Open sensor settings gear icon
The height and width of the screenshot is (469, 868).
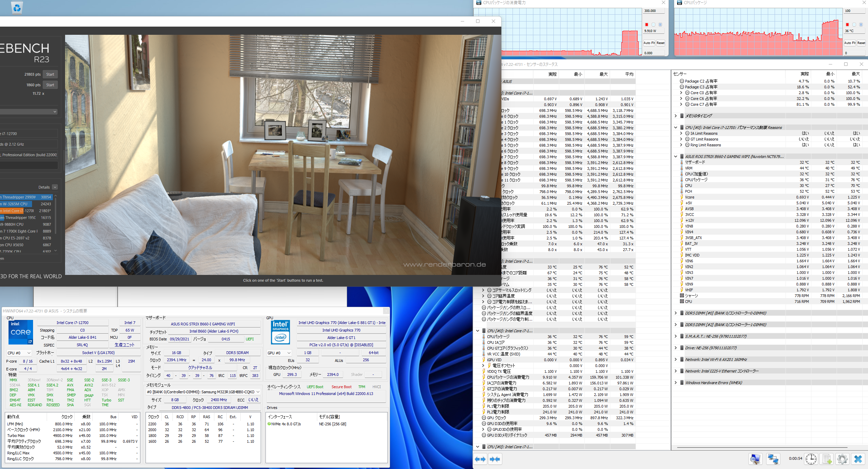[x=842, y=459]
